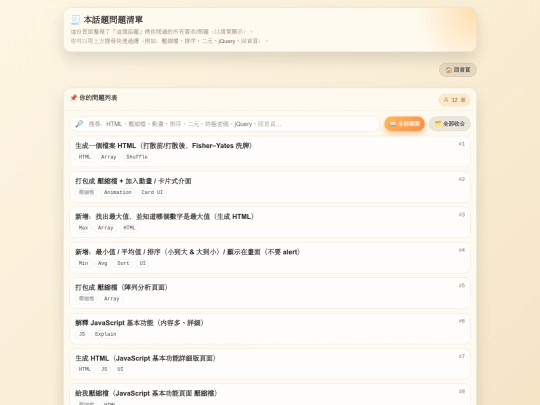Focus the 搜尋 search field
The width and height of the screenshot is (540, 405).
[x=225, y=124]
